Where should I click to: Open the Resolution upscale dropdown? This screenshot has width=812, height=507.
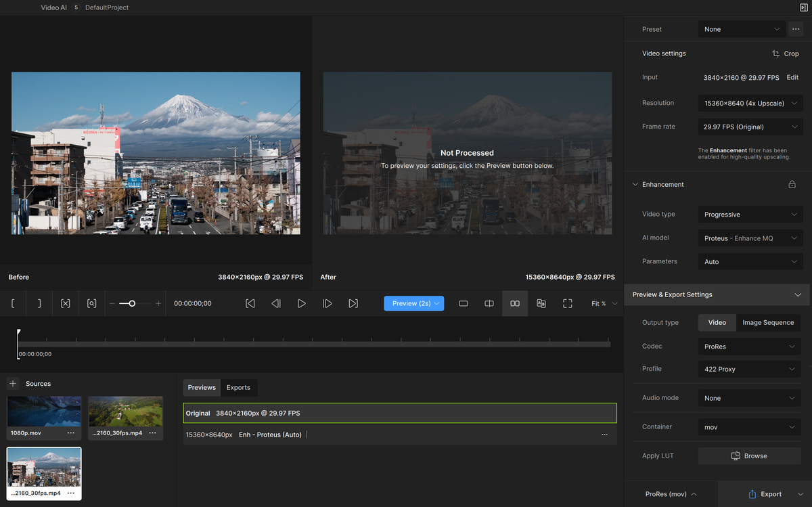pos(750,103)
